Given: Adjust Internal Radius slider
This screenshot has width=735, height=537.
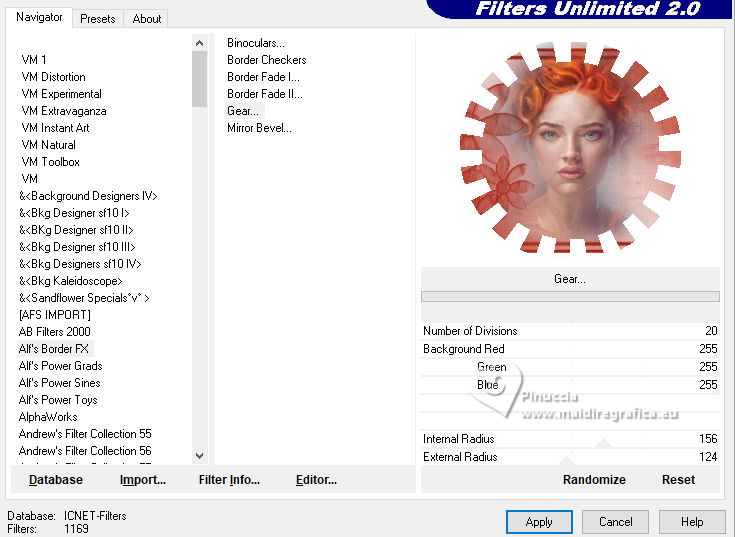Looking at the screenshot, I should coord(570,439).
